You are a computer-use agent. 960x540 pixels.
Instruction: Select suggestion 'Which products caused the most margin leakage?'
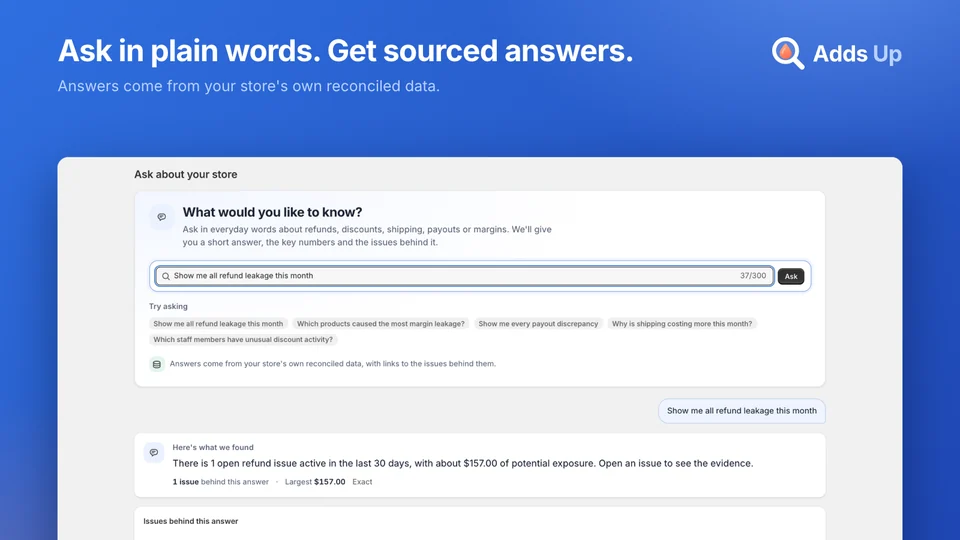pos(381,324)
